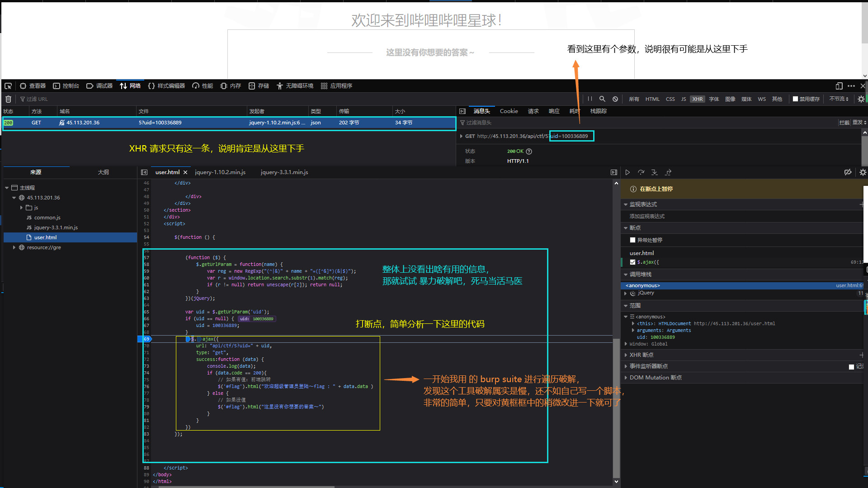Screen dimensions: 868x488
Task: Filter requests by 所有
Action: (634, 99)
